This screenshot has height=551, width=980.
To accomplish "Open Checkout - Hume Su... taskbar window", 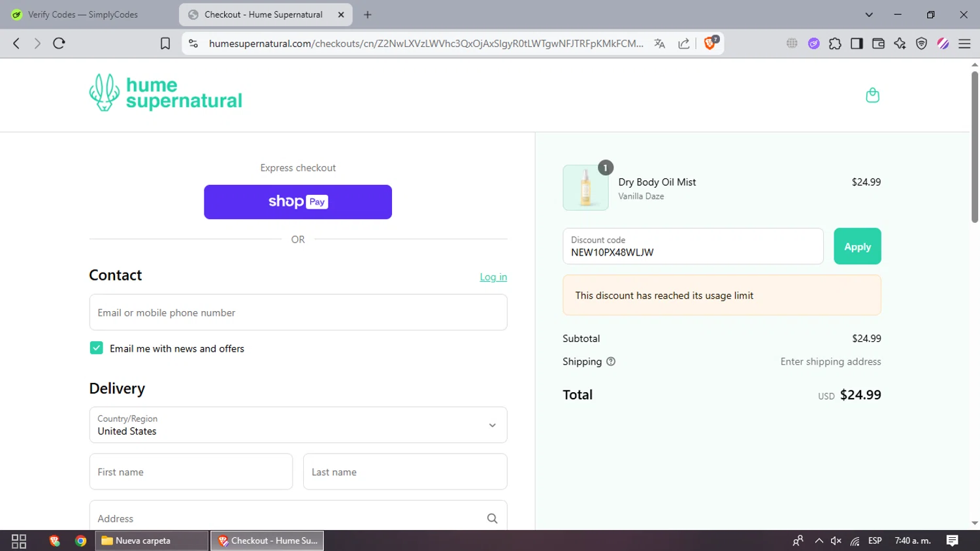I will pyautogui.click(x=267, y=541).
